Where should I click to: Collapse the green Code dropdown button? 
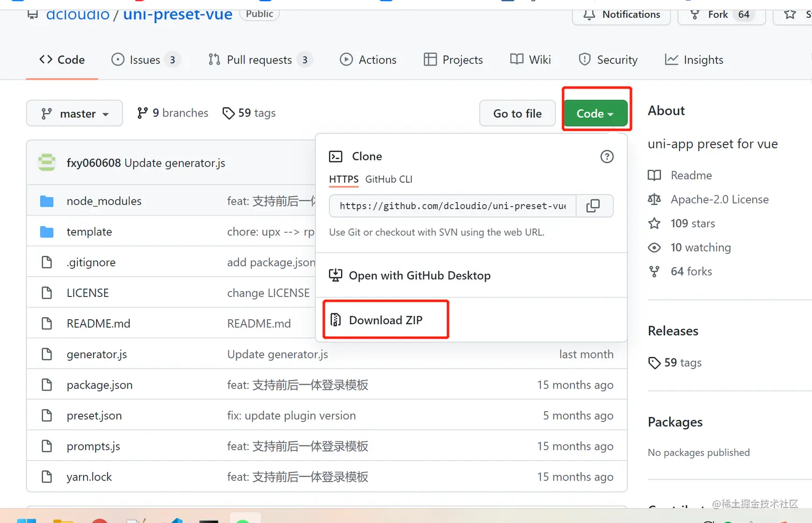click(595, 113)
